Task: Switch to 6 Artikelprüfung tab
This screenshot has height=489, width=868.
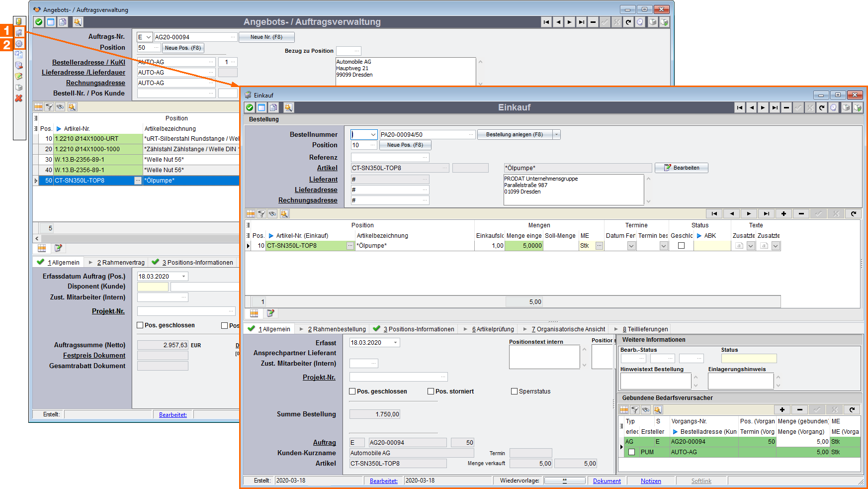Action: 493,329
